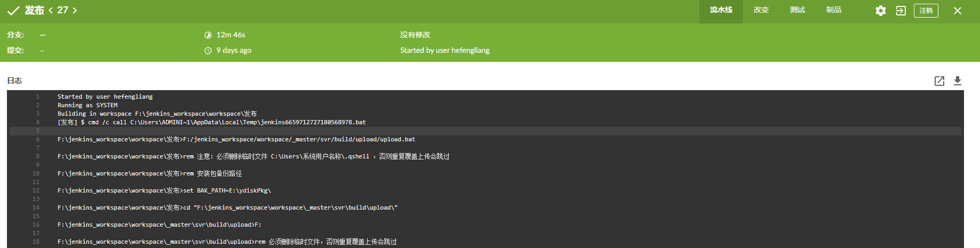Open the log in a new window

[939, 81]
